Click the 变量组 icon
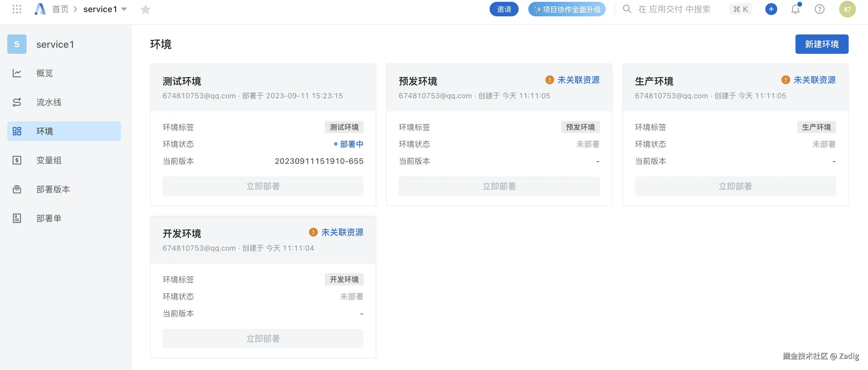Viewport: 868px width, 370px height. coord(17,160)
